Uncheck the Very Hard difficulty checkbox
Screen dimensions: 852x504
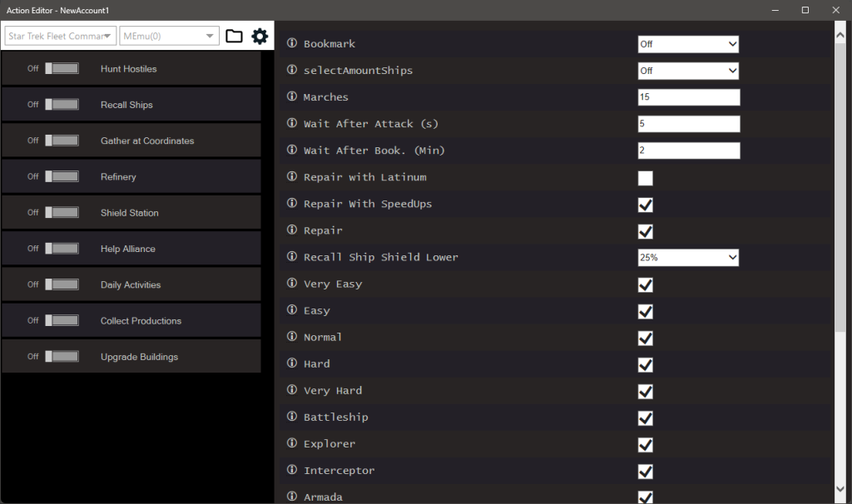coord(645,391)
